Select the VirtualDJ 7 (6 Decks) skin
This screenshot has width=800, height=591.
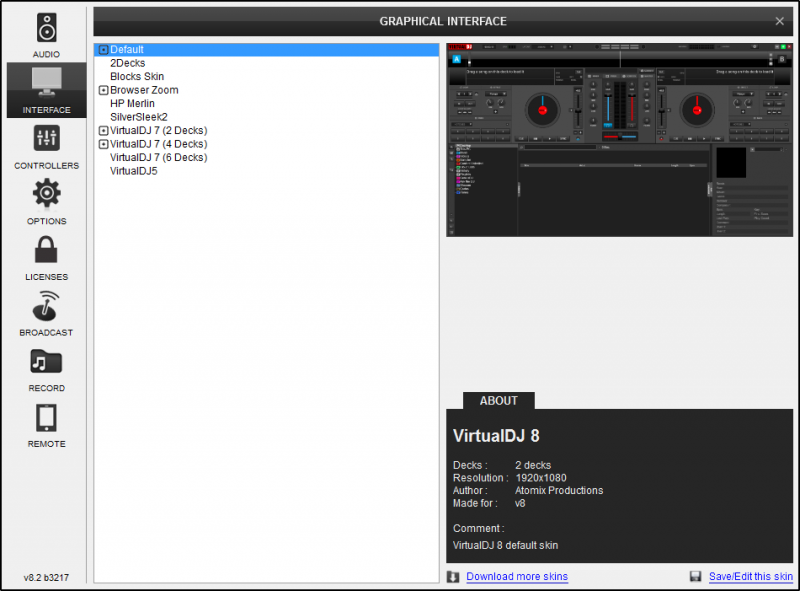pyautogui.click(x=159, y=158)
